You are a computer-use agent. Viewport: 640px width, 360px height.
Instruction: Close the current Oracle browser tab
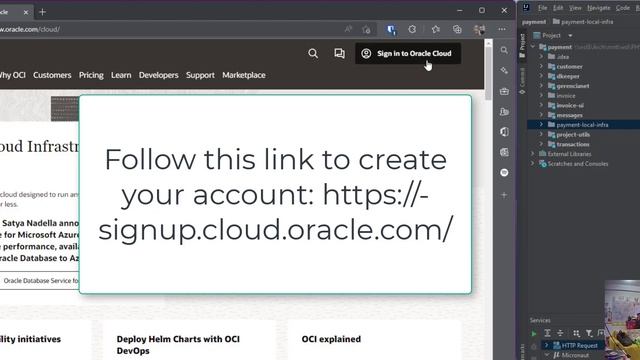click(x=26, y=12)
